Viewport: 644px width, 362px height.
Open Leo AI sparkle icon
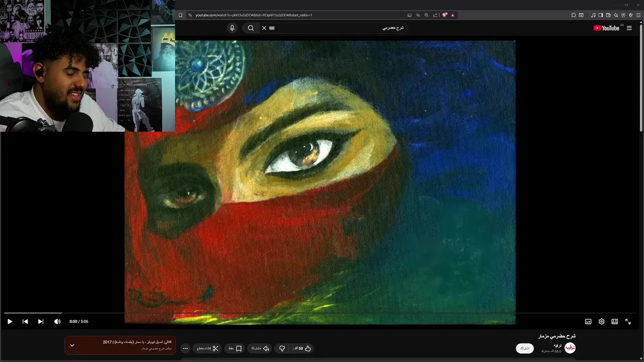pos(616,15)
